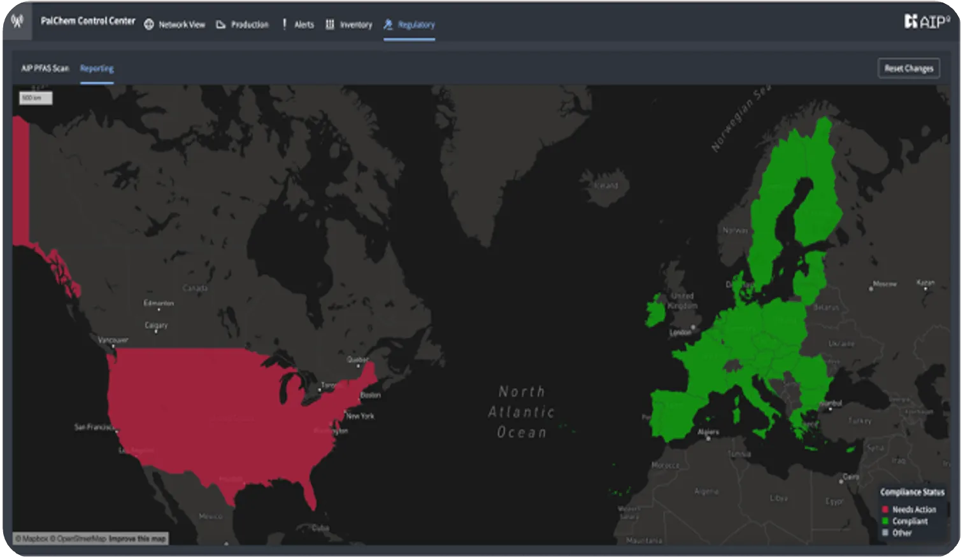Click the Canada country label

pyautogui.click(x=195, y=288)
